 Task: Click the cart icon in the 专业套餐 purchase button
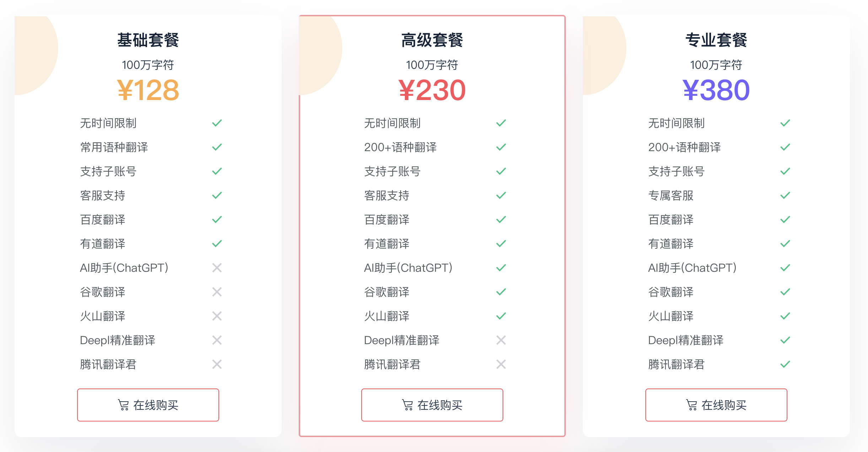[691, 405]
